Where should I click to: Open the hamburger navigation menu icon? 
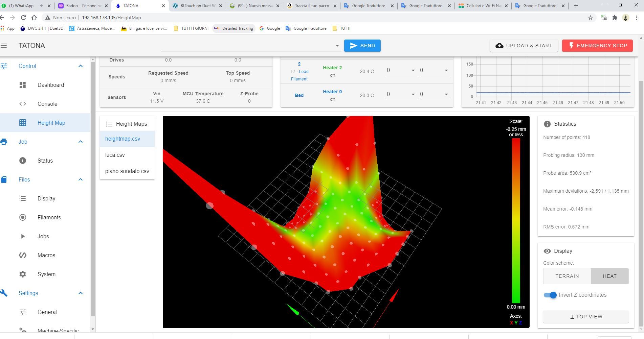click(4, 46)
